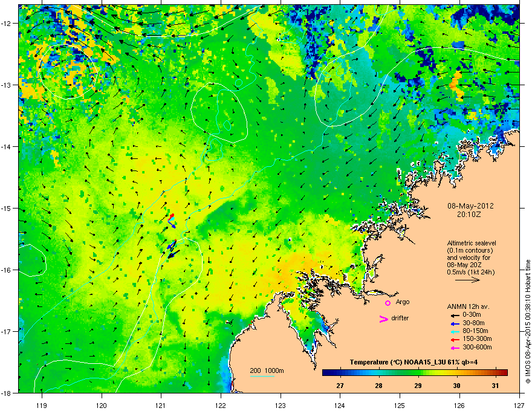Image resolution: width=532 pixels, height=411 pixels.
Task: Click the latitude axis label -16
Action: coord(6,270)
